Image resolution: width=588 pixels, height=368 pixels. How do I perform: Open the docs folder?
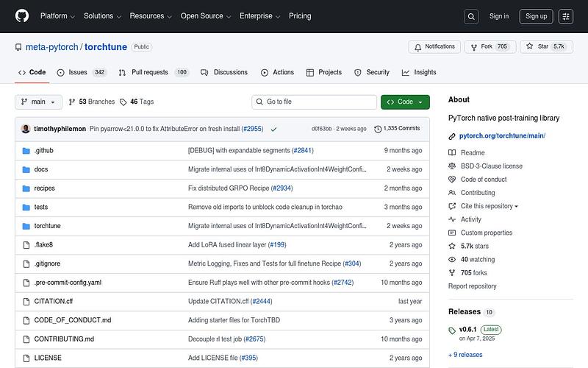pyautogui.click(x=41, y=169)
